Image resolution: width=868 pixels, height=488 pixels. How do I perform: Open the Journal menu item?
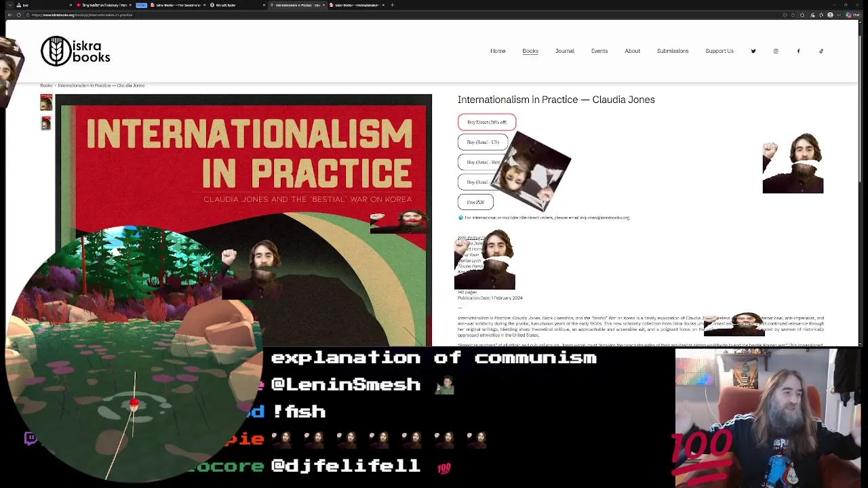[x=564, y=51]
